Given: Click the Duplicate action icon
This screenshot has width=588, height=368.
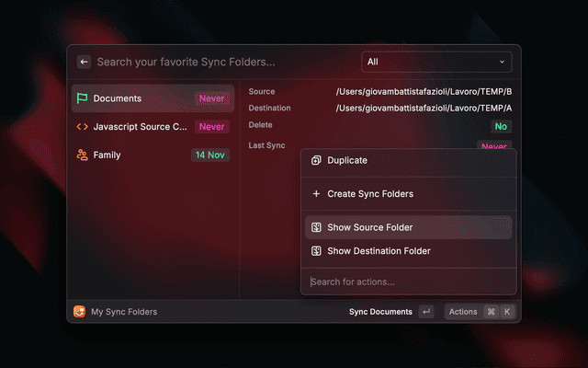Looking at the screenshot, I should (x=316, y=160).
